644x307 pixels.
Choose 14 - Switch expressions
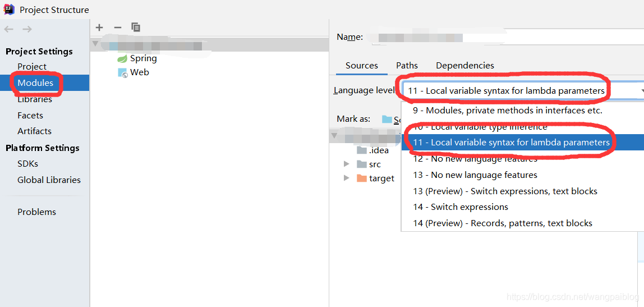(522, 207)
